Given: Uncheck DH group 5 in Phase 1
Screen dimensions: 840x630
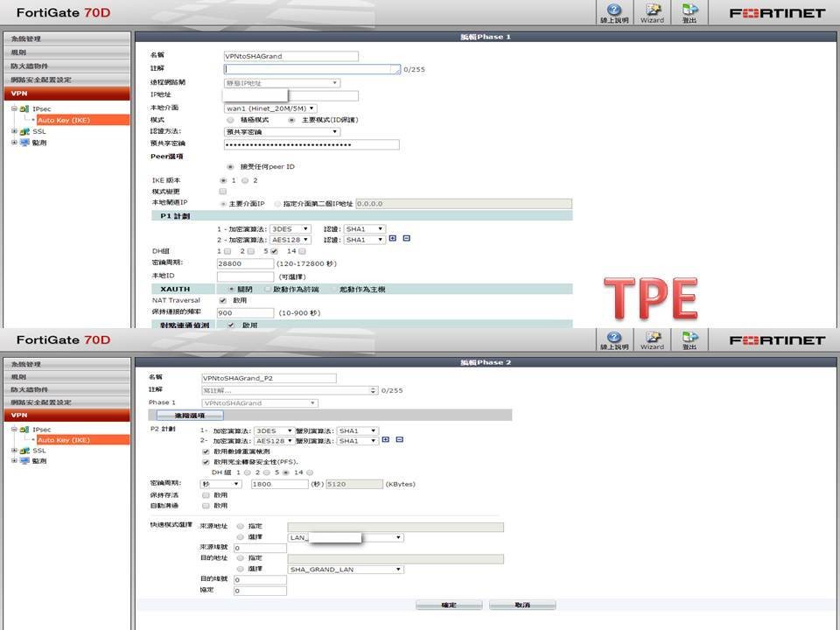Looking at the screenshot, I should [x=274, y=251].
